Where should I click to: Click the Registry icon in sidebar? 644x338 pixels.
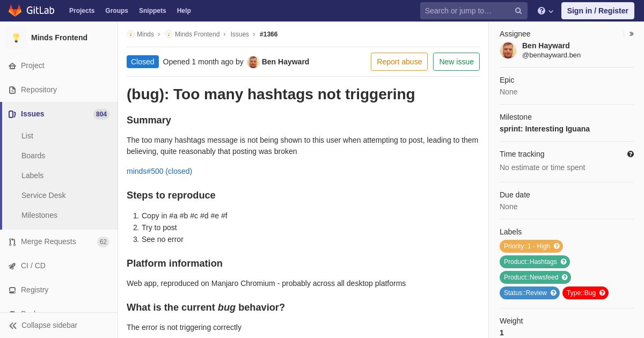coord(12,290)
